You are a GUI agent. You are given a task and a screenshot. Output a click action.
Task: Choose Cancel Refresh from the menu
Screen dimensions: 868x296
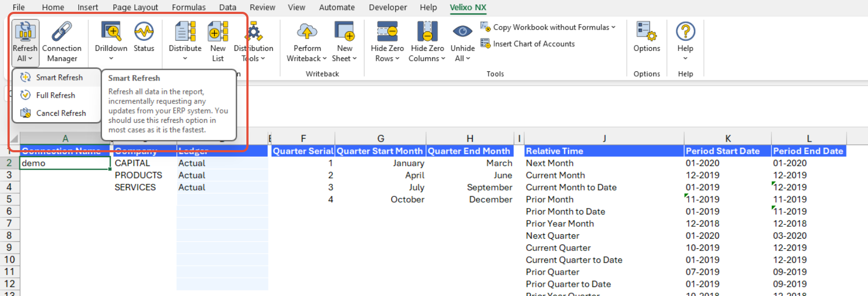[56, 113]
